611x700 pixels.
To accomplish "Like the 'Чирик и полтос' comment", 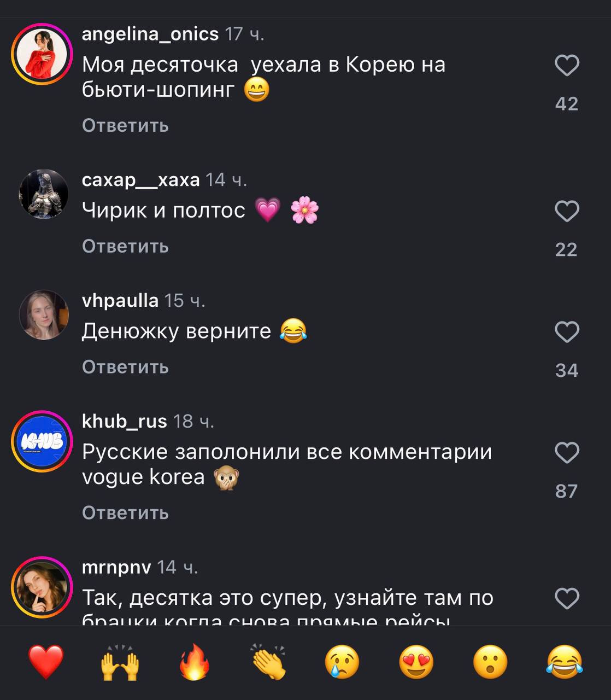I will tap(567, 211).
